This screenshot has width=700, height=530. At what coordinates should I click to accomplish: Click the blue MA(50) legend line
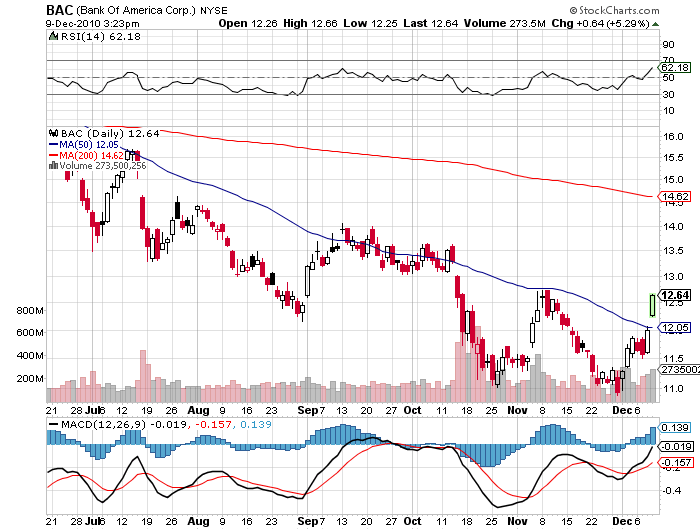click(x=53, y=145)
